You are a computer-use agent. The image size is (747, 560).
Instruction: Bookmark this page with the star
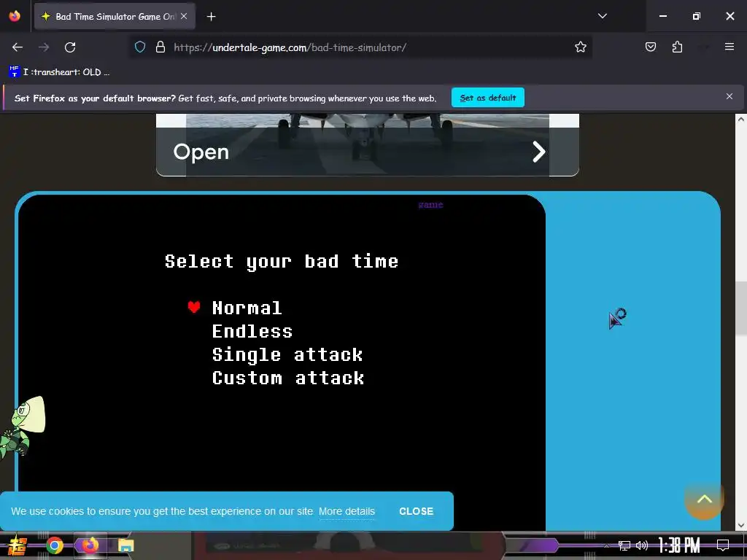tap(580, 47)
